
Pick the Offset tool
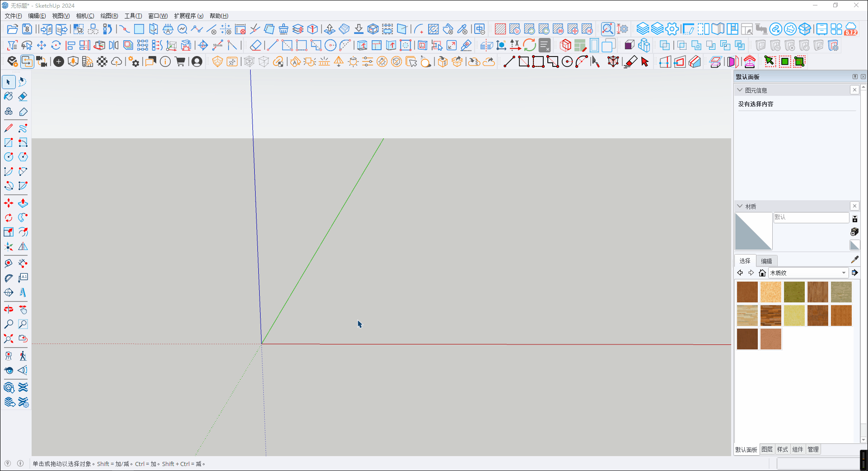point(23,232)
